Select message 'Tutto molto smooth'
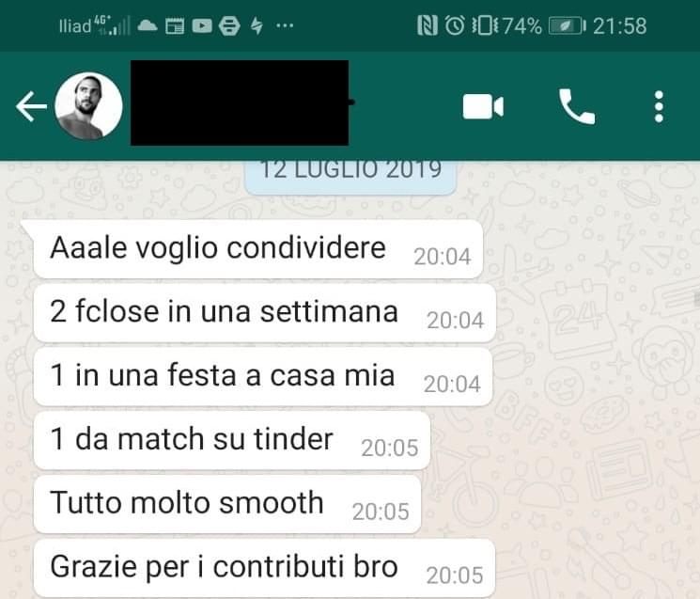 227,504
